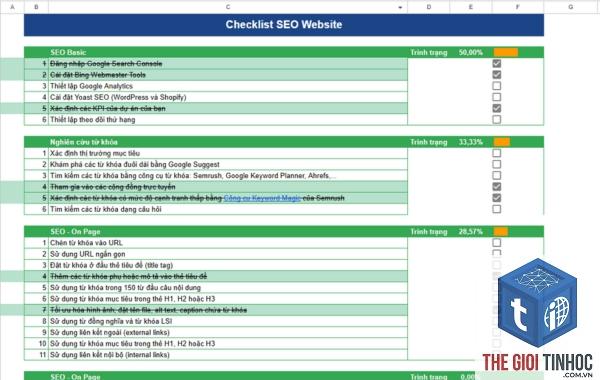Screen dimensions: 600x380
Task: Tick the Thiết lập Google Analytics checkbox
Action: coord(497,86)
